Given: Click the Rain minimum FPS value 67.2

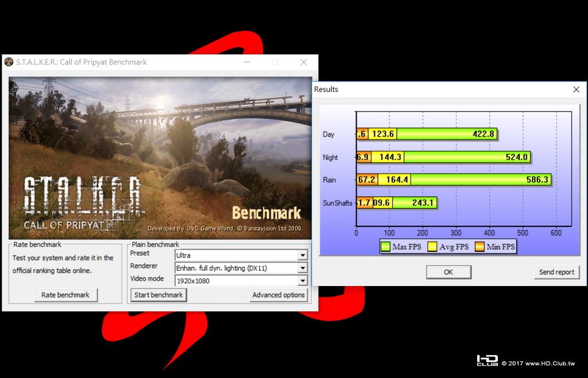Looking at the screenshot, I should 366,180.
